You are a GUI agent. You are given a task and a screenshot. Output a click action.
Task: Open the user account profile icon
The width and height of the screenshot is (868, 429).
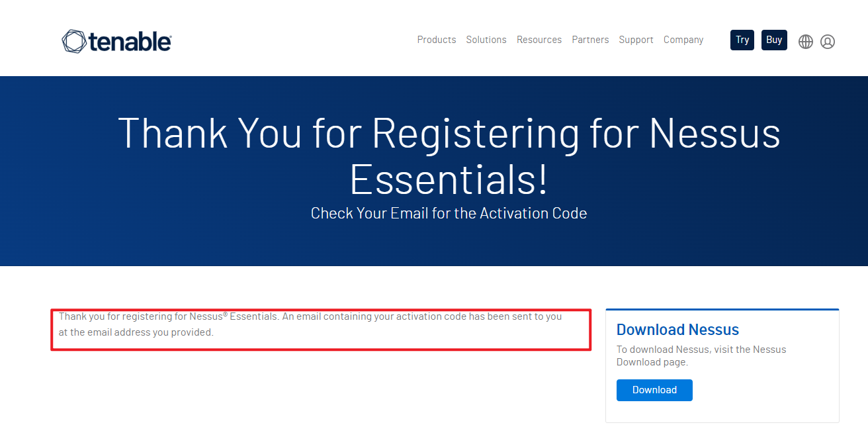[827, 41]
